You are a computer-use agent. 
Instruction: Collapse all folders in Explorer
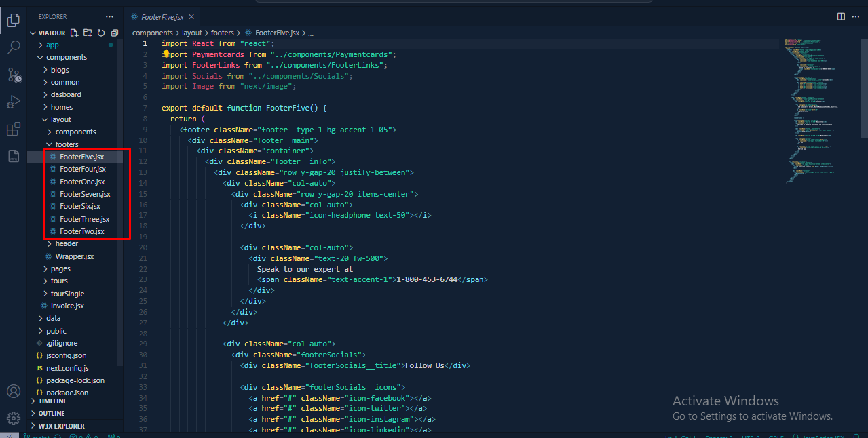(x=115, y=33)
